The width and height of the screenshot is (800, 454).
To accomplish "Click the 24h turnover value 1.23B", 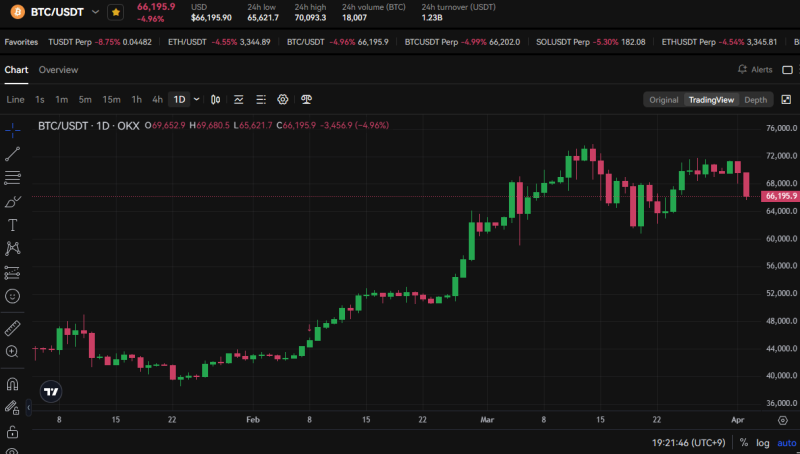I will [432, 18].
